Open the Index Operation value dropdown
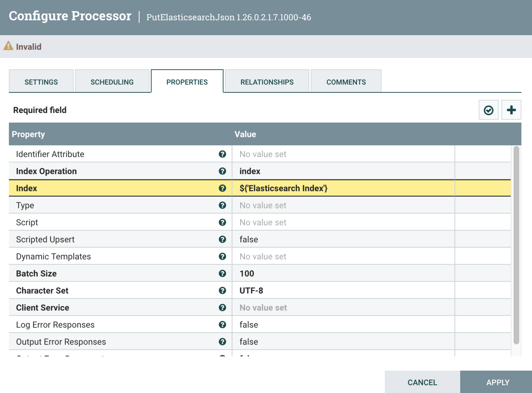This screenshot has height=393, width=532. pos(343,171)
